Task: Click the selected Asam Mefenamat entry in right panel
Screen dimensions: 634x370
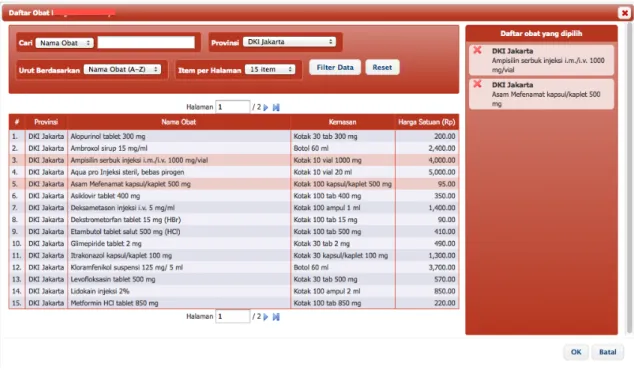Action: pos(541,94)
